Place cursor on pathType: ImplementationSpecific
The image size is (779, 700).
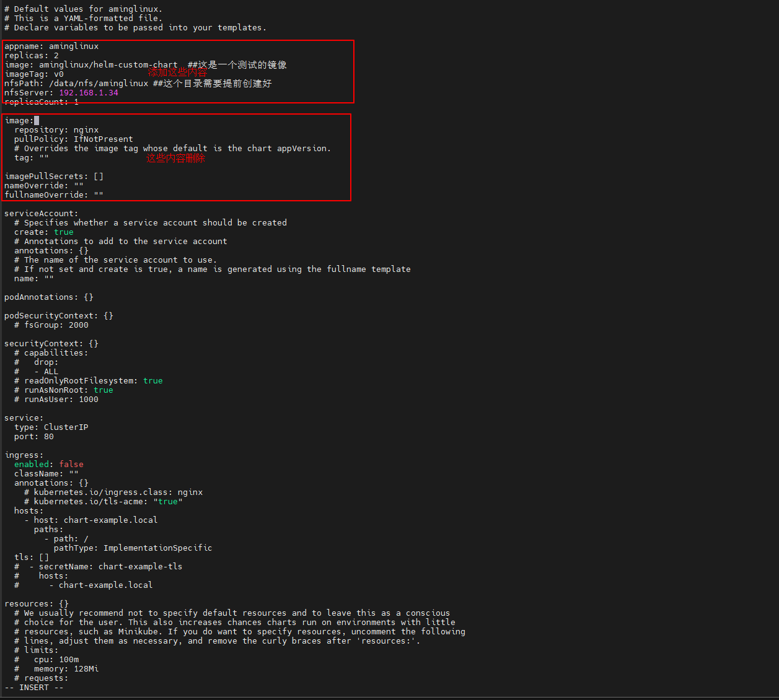coord(133,548)
